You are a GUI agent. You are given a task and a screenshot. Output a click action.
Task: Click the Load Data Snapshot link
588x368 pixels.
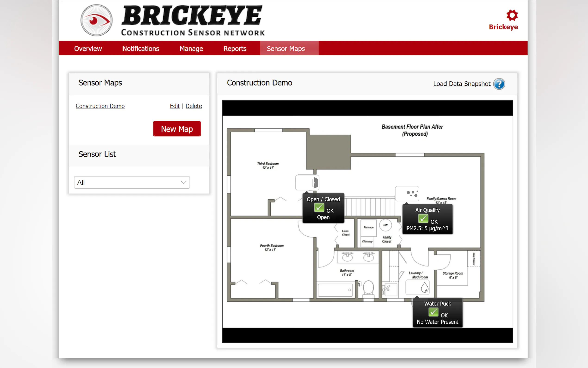point(461,84)
